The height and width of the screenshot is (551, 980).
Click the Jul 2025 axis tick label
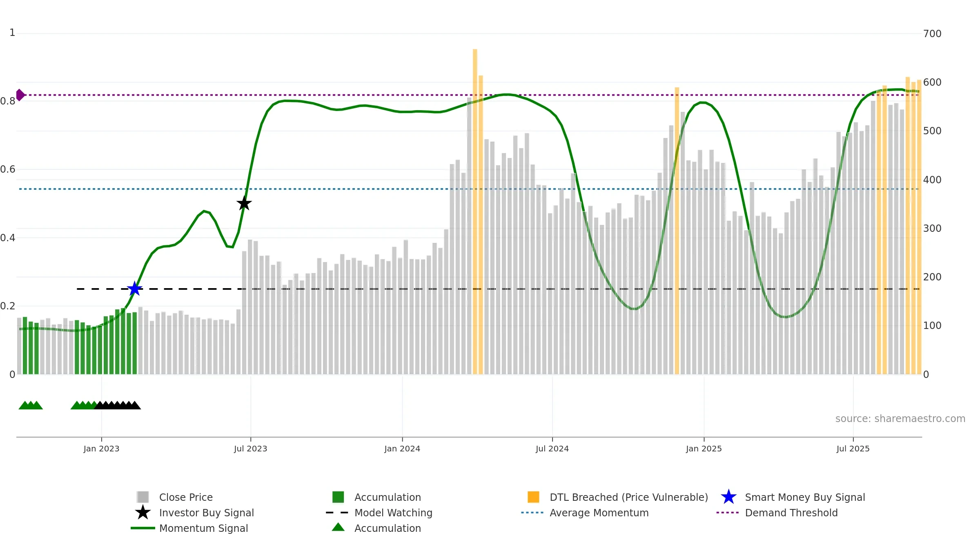[853, 449]
